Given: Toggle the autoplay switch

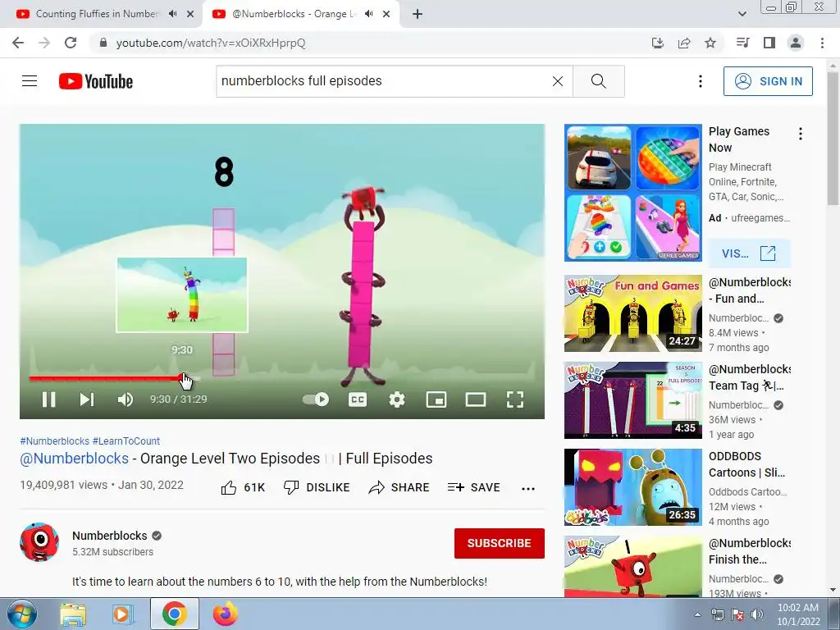Looking at the screenshot, I should pos(316,399).
